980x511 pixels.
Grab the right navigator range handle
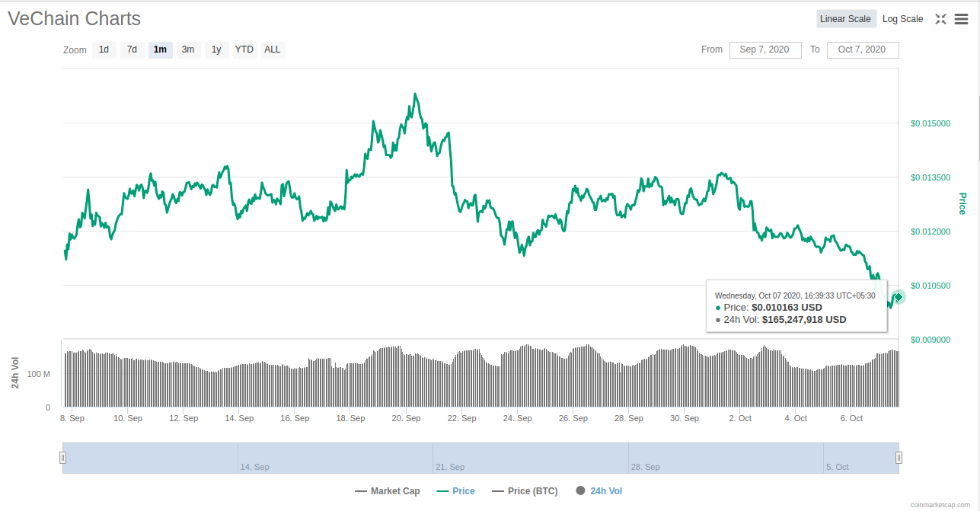coord(899,458)
